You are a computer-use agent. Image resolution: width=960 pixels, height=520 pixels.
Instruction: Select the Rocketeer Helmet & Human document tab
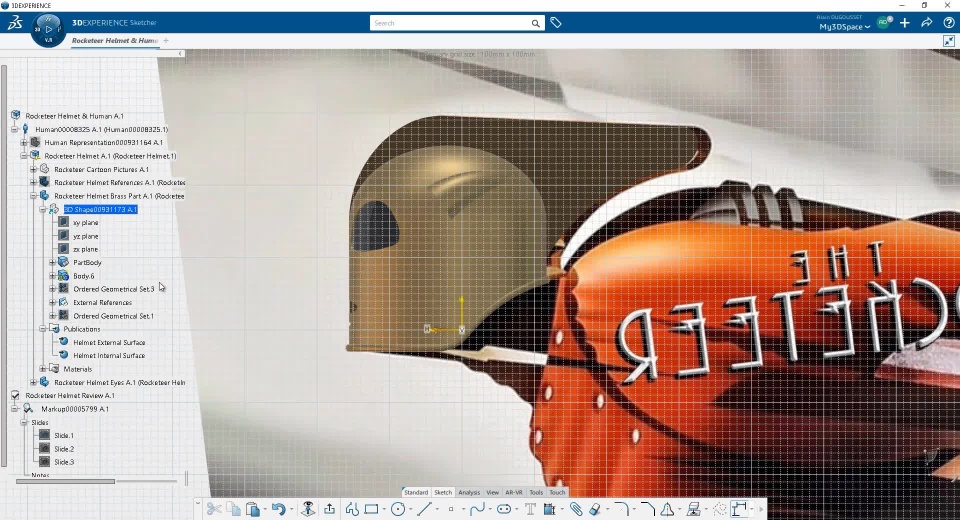115,40
